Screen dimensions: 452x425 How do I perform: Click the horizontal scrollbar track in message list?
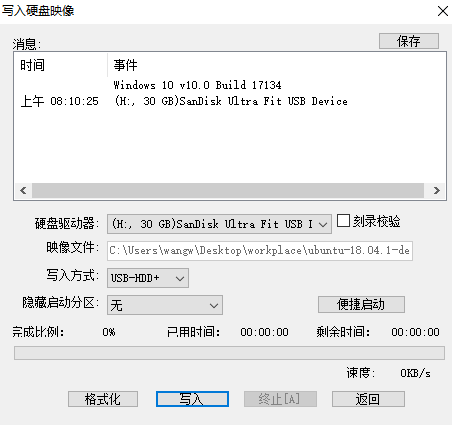[228, 190]
